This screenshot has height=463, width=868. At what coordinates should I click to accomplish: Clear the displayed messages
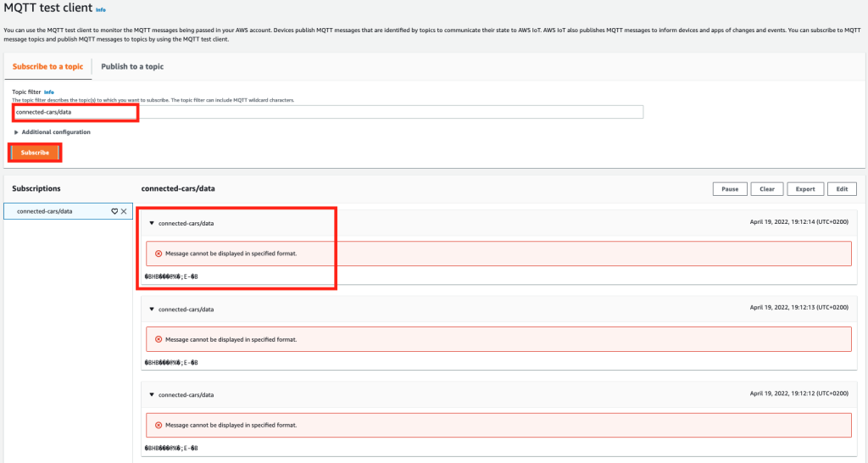[x=766, y=189]
